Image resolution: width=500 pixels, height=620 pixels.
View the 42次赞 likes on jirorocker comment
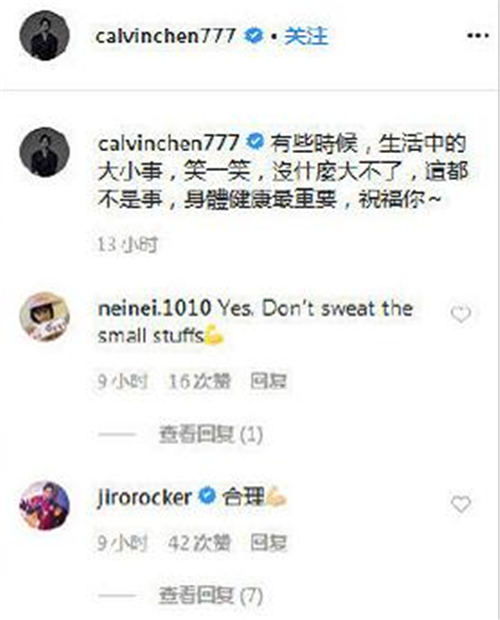[x=199, y=543]
